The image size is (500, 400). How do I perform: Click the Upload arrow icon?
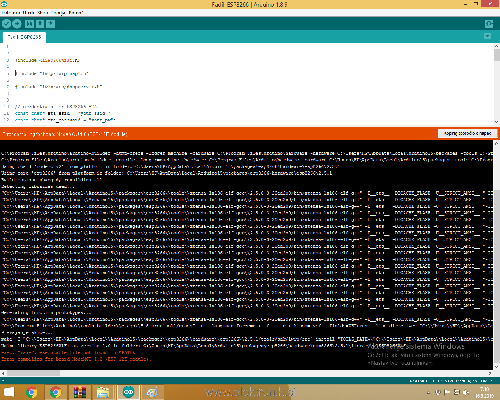pos(17,24)
